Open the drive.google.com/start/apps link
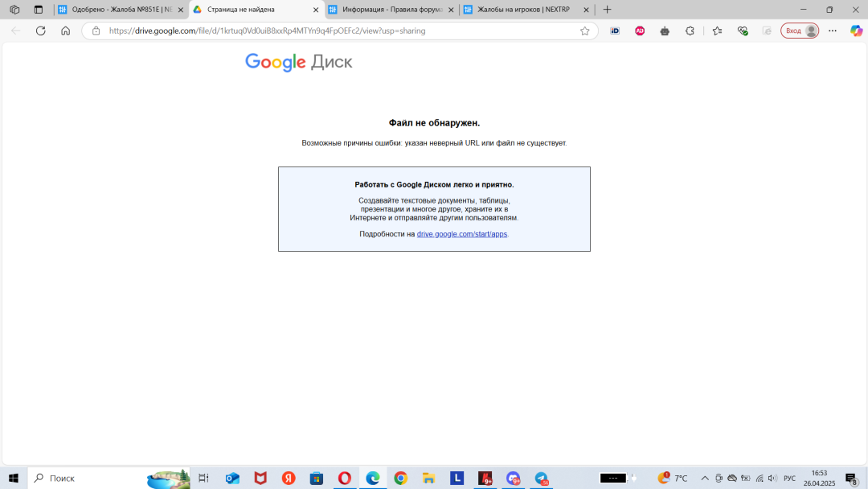The image size is (868, 489). tap(461, 234)
